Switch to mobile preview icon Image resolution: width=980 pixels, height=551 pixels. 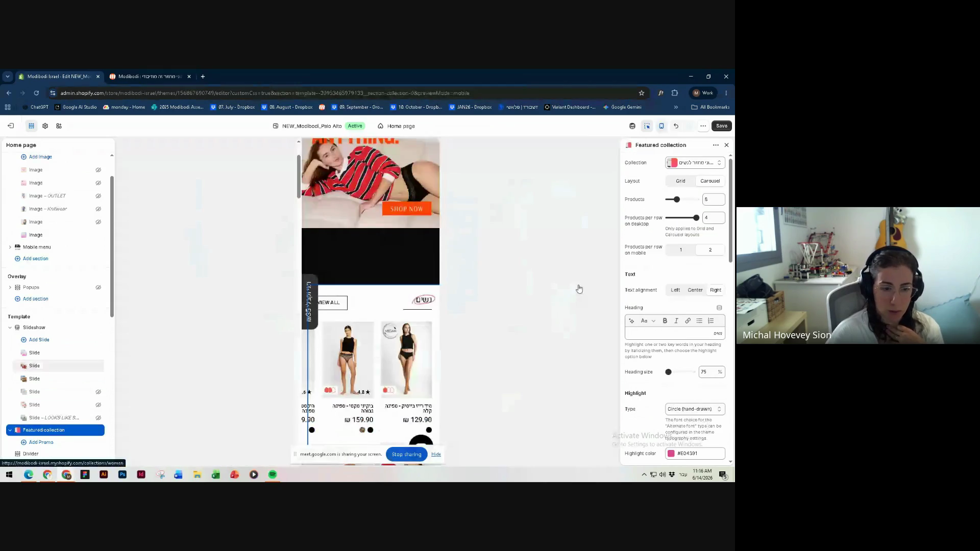click(661, 126)
